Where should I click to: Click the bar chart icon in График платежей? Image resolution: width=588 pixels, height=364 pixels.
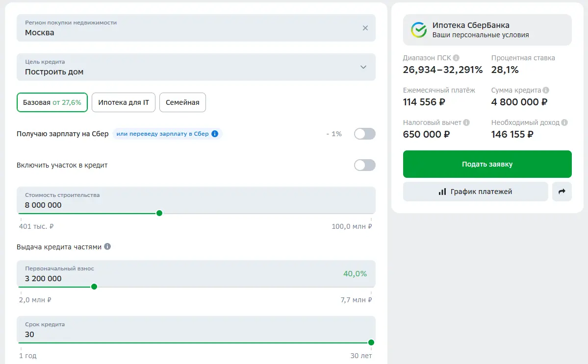pos(442,192)
